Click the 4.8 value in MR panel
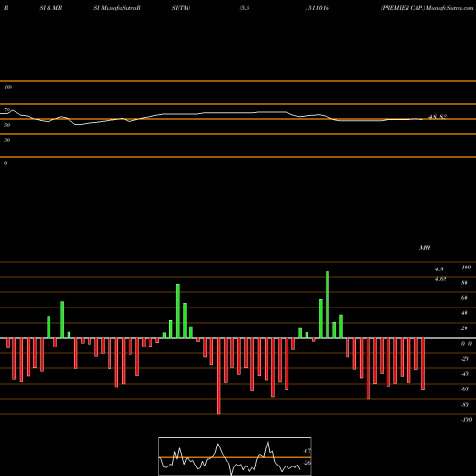This screenshot has width=476, height=476. 439,269
